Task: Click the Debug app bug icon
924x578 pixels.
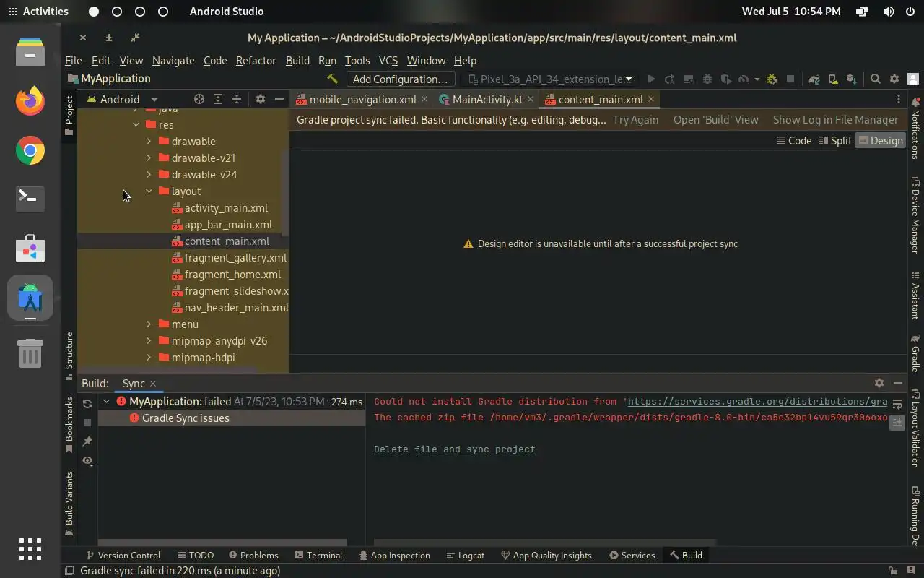Action: (707, 79)
